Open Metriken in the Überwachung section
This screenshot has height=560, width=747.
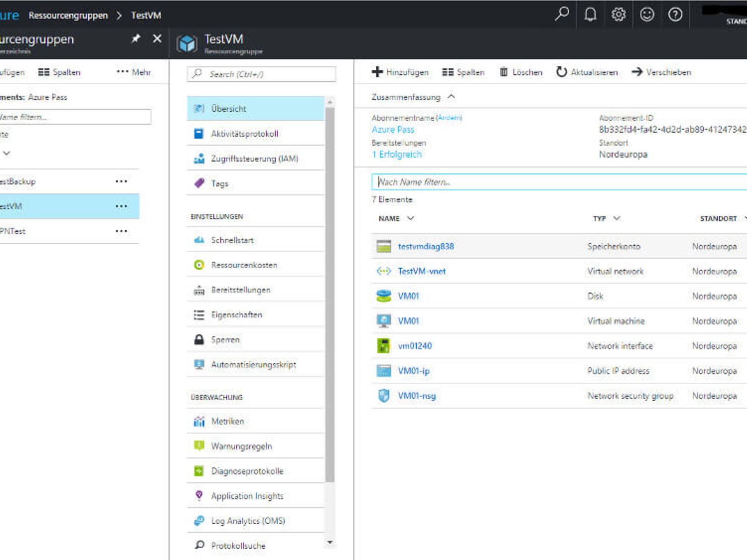pos(228,421)
